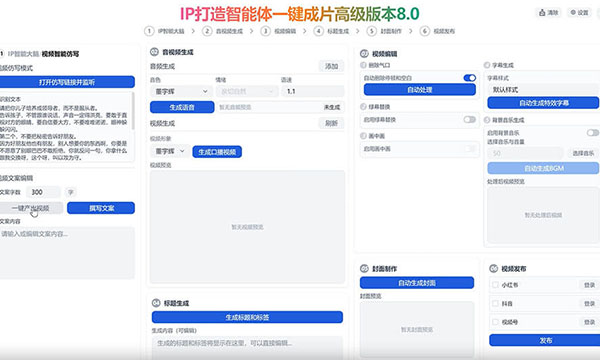Click the circle icon beside 绿幕替换
Image resolution: width=600 pixels, height=360 pixels.
363,106
